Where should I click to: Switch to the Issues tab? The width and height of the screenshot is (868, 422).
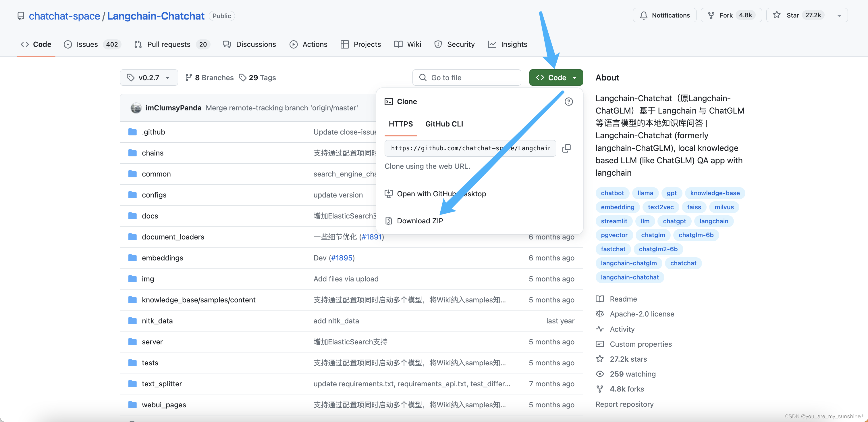click(92, 44)
